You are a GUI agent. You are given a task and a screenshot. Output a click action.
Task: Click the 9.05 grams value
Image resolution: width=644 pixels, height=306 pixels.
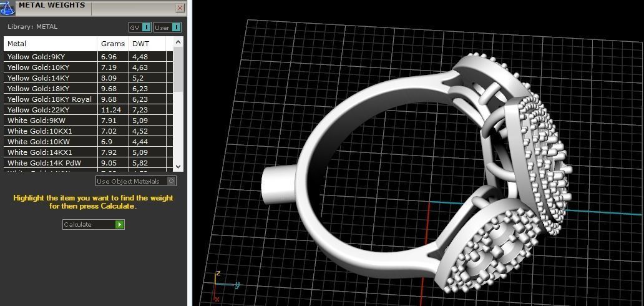click(x=109, y=163)
